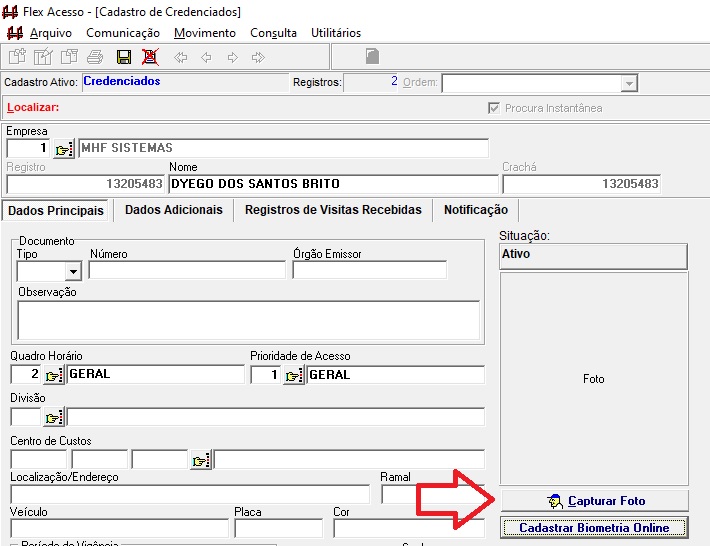The width and height of the screenshot is (710, 546).
Task: Click the Foto placeholder area
Action: tap(594, 378)
